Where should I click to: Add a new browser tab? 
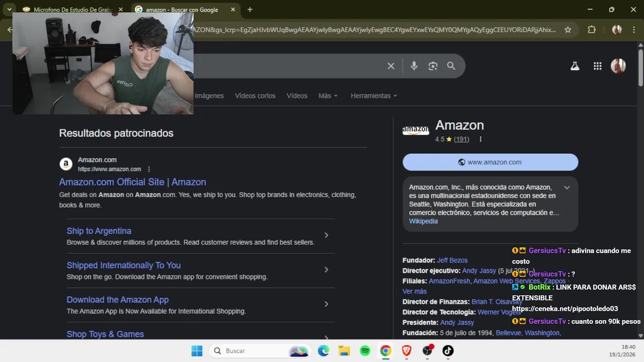coord(250,10)
